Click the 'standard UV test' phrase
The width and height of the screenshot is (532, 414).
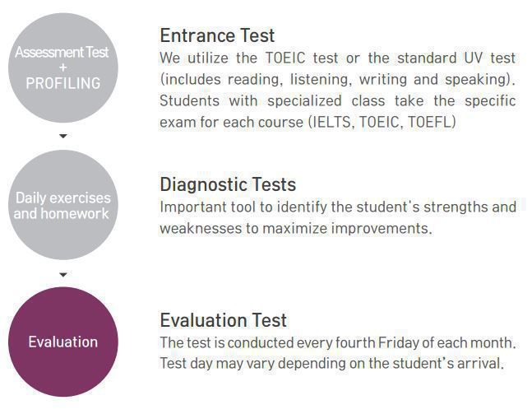456,58
